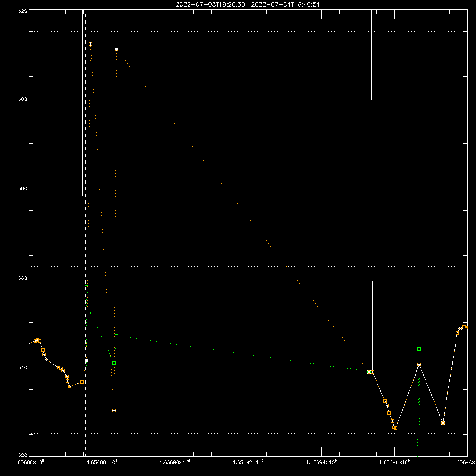Select the green square marker near 541
Viewport: 476px width, 476px height.
coord(114,363)
